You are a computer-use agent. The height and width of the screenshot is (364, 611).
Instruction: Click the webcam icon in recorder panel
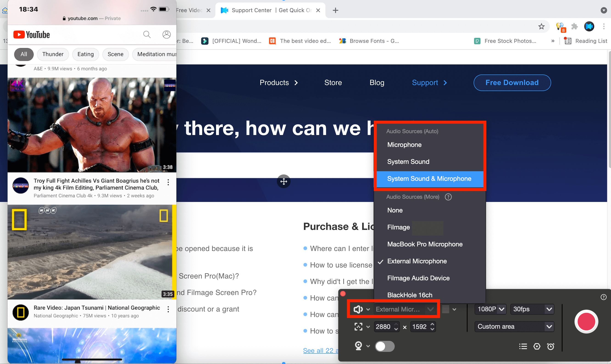pyautogui.click(x=358, y=346)
